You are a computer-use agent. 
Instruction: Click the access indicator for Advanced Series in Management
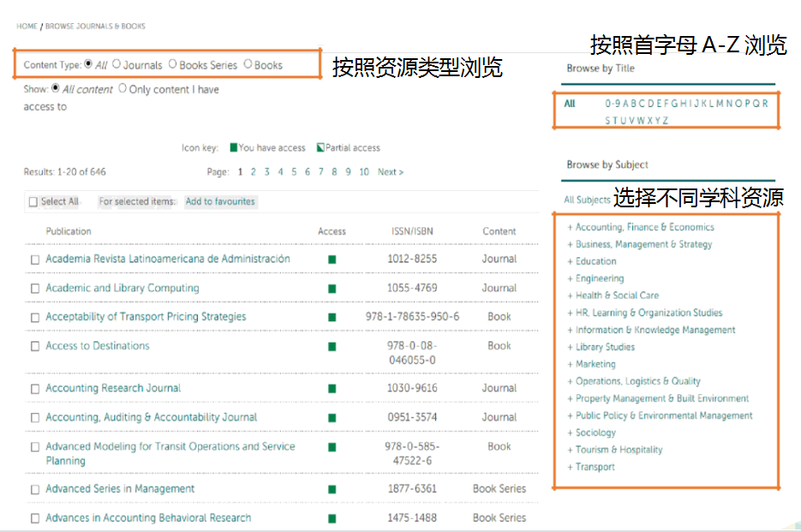click(332, 489)
